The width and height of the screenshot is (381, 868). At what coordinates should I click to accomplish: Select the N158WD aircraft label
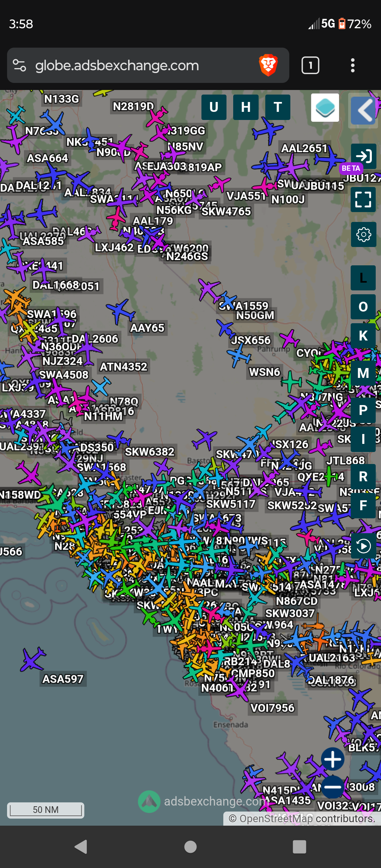(x=20, y=495)
